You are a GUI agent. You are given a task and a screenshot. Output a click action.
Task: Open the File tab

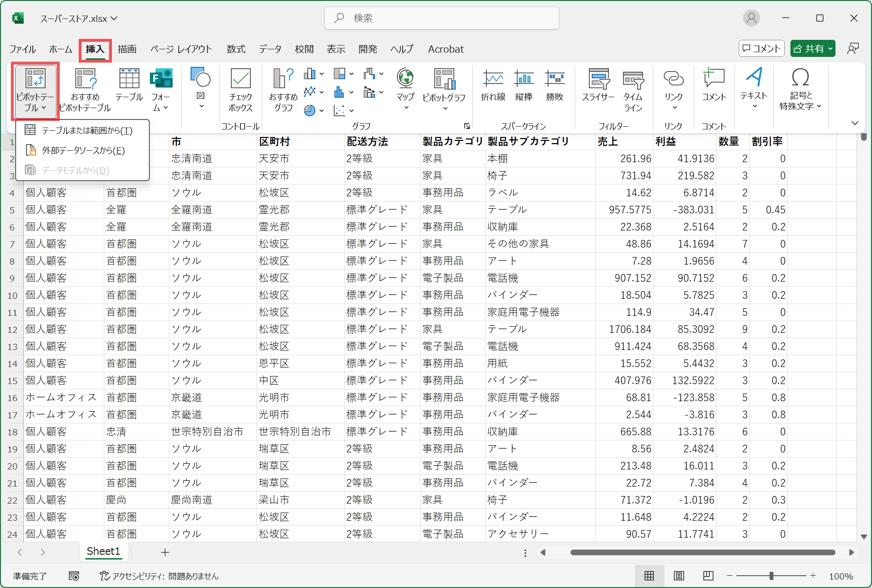[22, 49]
